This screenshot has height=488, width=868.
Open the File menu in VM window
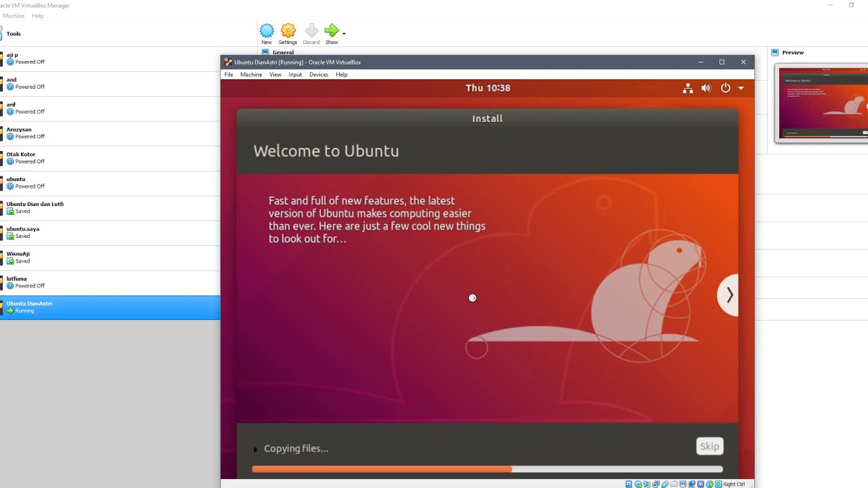229,75
